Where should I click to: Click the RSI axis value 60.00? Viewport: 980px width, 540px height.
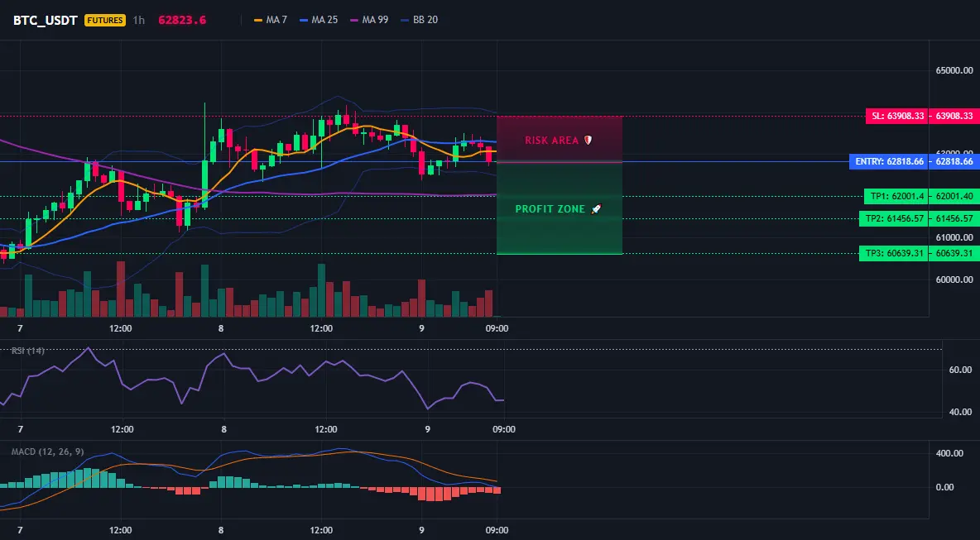(x=961, y=370)
